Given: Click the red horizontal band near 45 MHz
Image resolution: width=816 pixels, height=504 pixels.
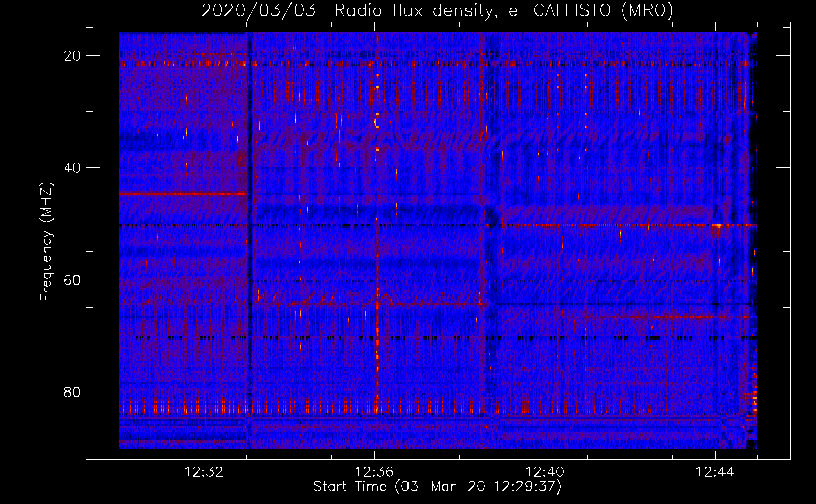Looking at the screenshot, I should click(183, 193).
